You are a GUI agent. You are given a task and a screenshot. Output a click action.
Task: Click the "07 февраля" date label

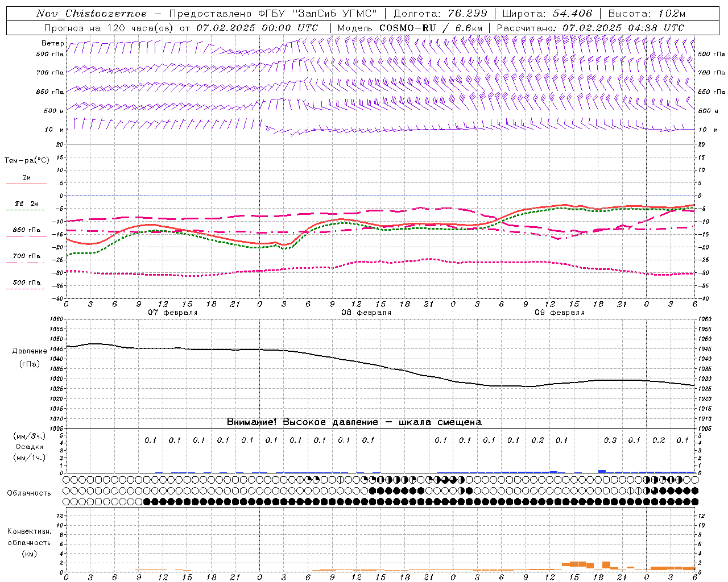(172, 313)
